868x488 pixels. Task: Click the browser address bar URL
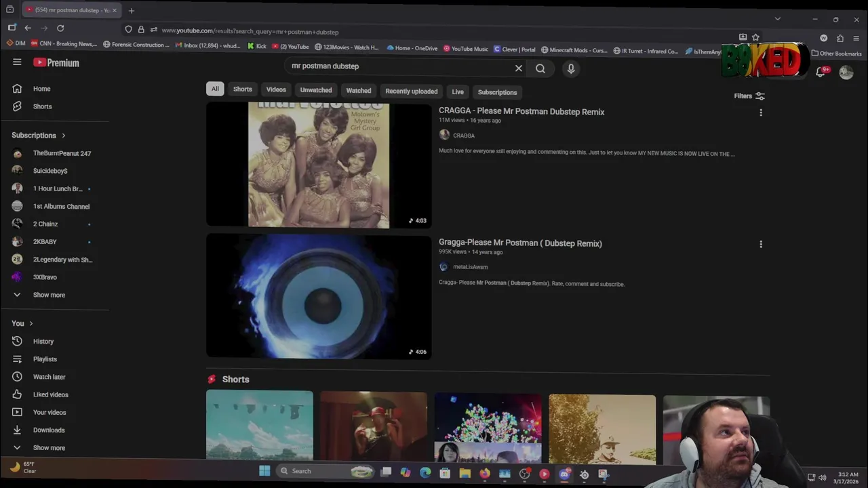pyautogui.click(x=250, y=31)
